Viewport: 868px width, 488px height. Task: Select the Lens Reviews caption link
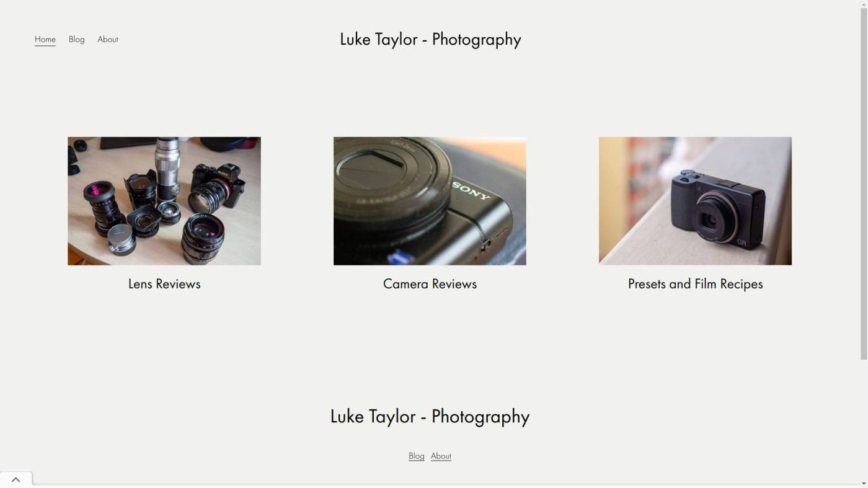click(x=164, y=284)
